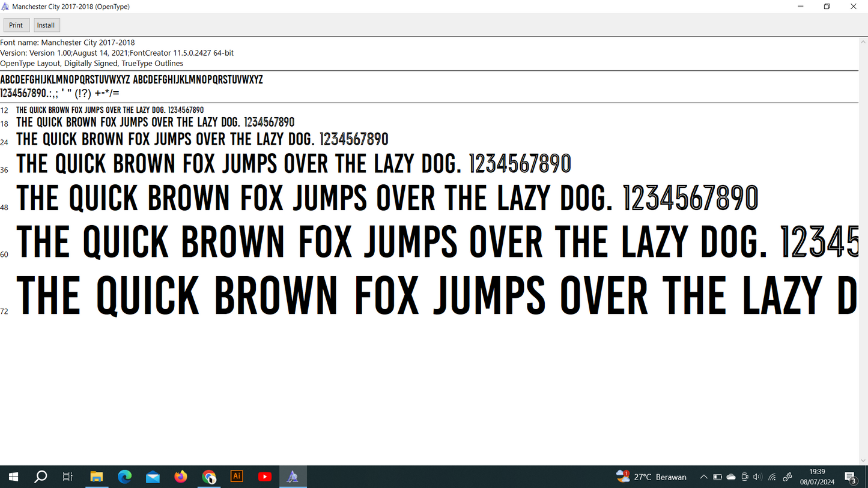The width and height of the screenshot is (868, 488).
Task: Open Google Chrome from taskbar
Action: pyautogui.click(x=209, y=477)
